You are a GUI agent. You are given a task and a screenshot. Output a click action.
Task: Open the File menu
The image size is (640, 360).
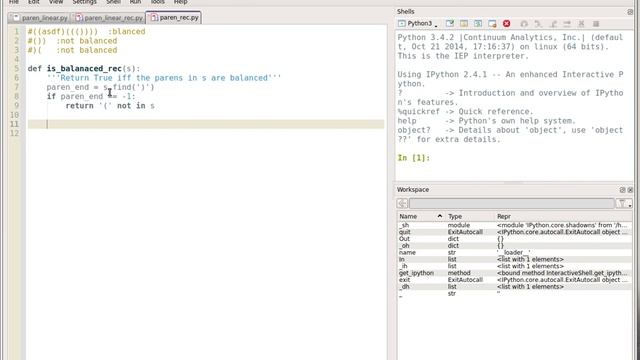point(14,2)
